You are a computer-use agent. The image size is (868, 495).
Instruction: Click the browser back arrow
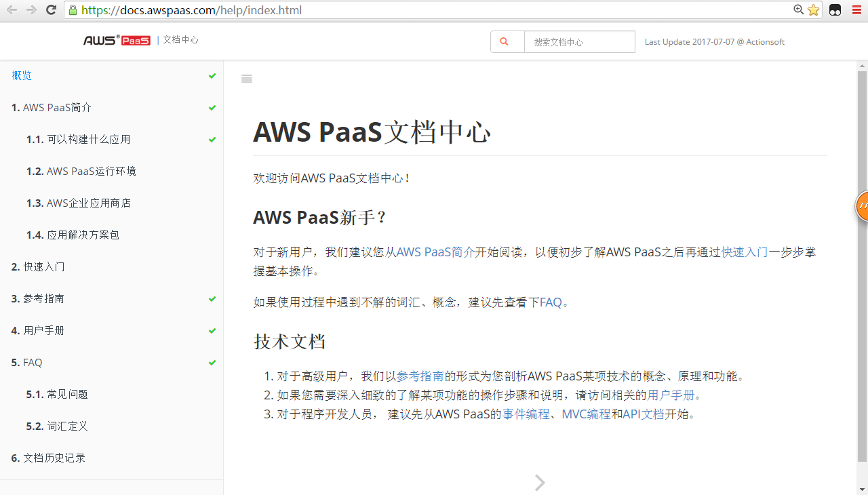click(x=12, y=9)
